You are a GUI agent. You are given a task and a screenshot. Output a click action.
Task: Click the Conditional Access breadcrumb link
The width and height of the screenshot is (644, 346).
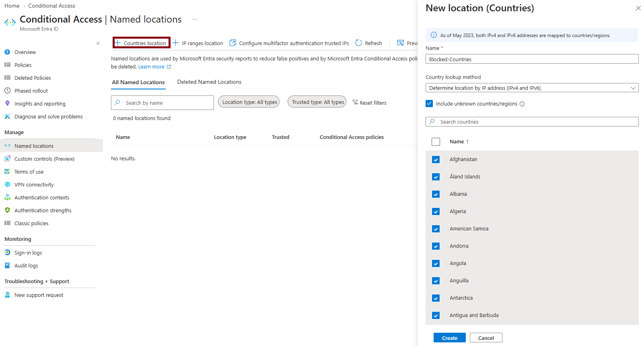click(x=51, y=6)
